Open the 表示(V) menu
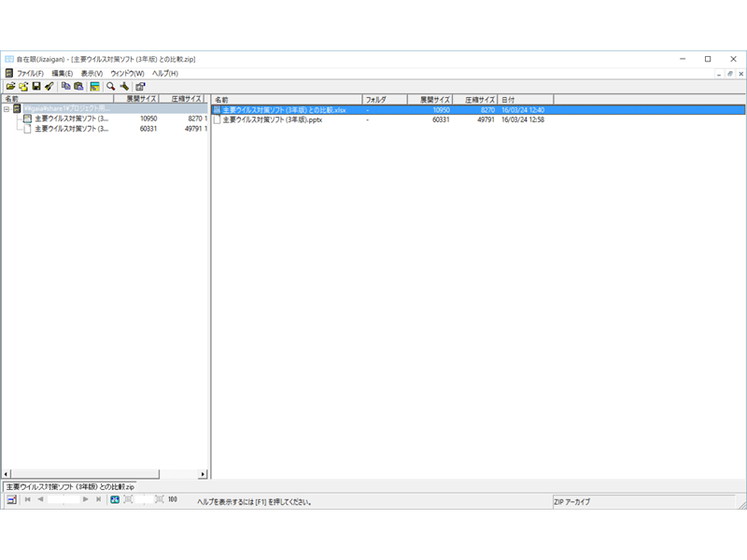The height and width of the screenshot is (560, 747). tap(92, 73)
